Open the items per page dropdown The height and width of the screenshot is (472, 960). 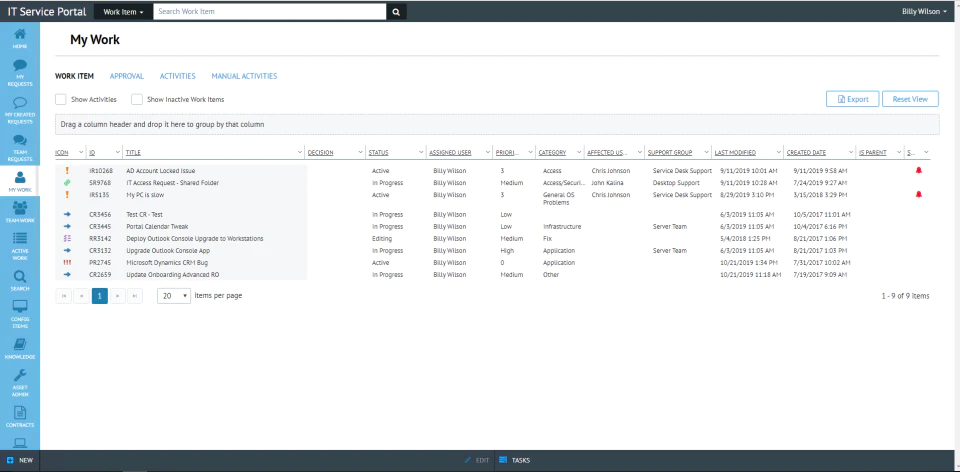point(174,296)
